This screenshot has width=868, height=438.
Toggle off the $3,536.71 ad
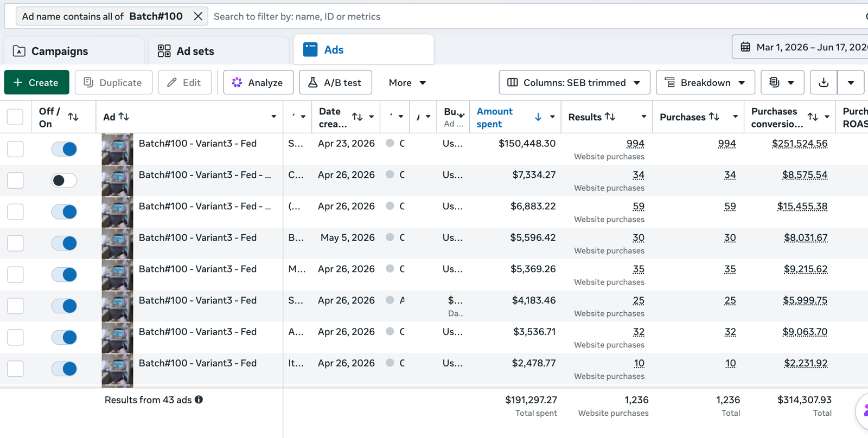click(x=64, y=338)
